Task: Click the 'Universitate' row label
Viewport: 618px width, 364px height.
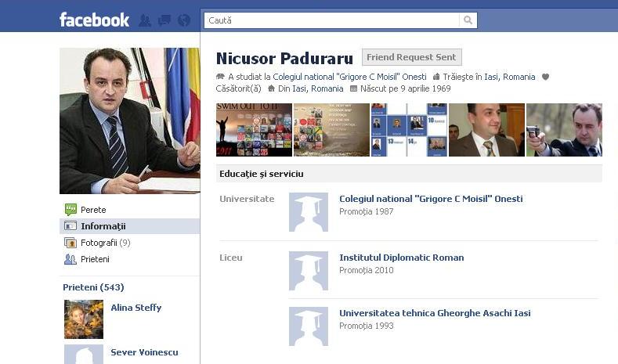Action: coord(247,199)
